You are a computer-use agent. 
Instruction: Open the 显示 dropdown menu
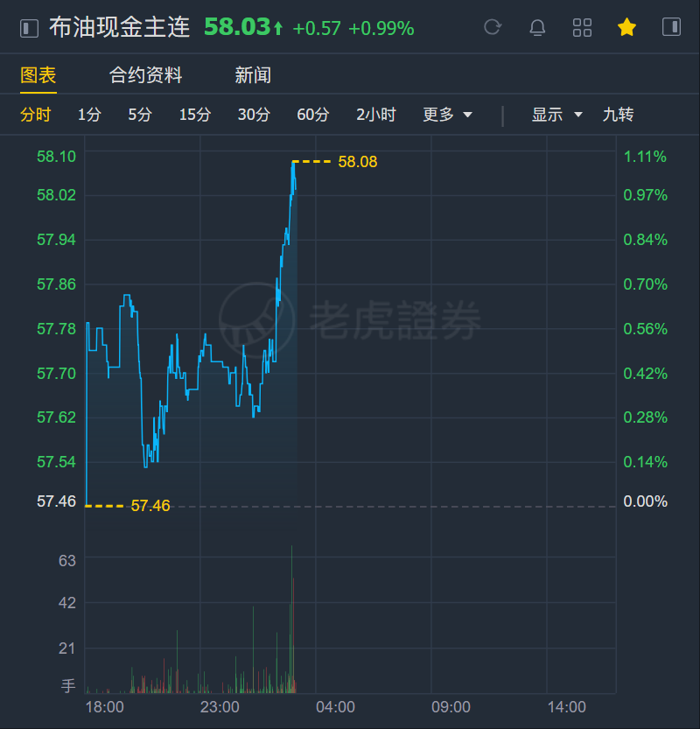click(x=556, y=115)
